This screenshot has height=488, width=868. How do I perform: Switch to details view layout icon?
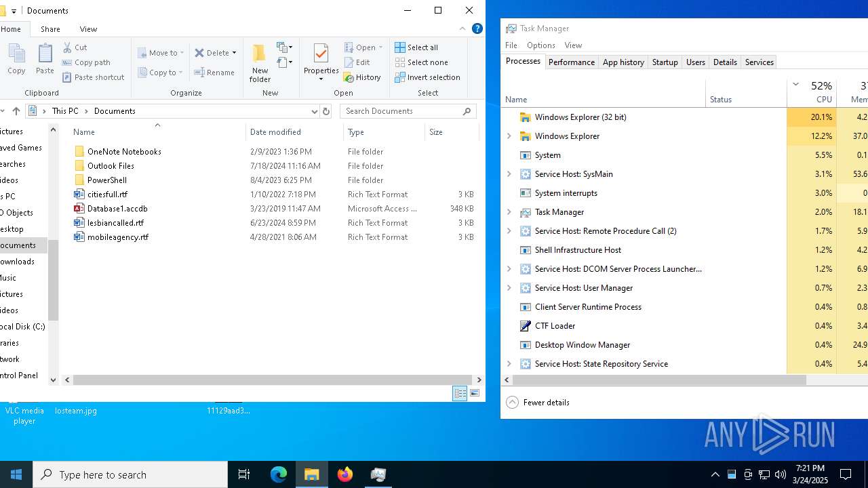point(460,393)
